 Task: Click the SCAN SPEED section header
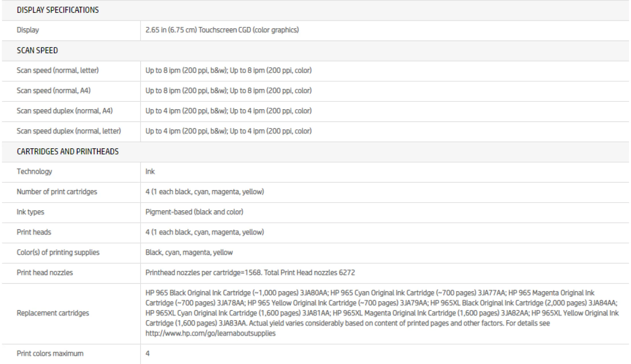37,50
